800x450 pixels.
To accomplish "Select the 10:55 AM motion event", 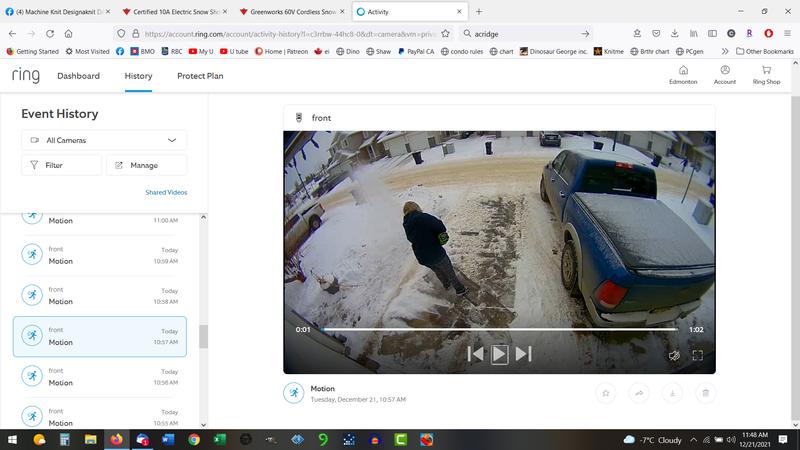I will 99,415.
